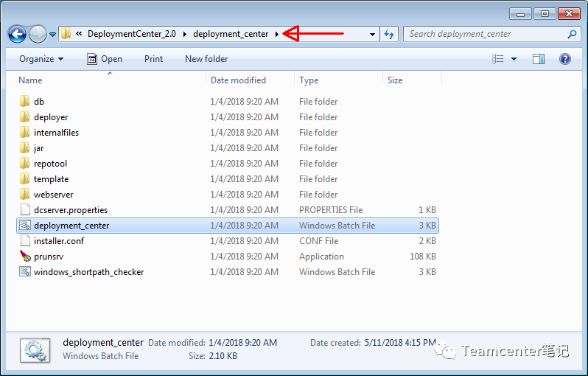This screenshot has width=588, height=376.
Task: Click the Back navigation arrow button
Action: click(17, 34)
